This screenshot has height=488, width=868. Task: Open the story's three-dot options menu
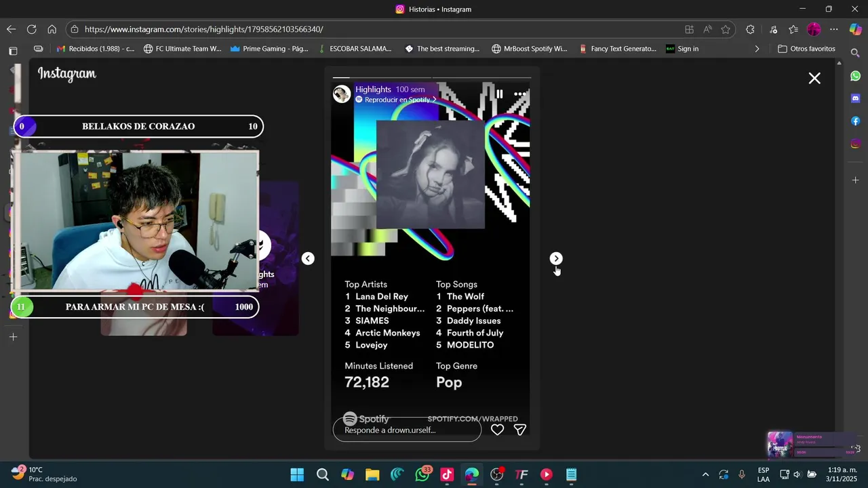520,94
